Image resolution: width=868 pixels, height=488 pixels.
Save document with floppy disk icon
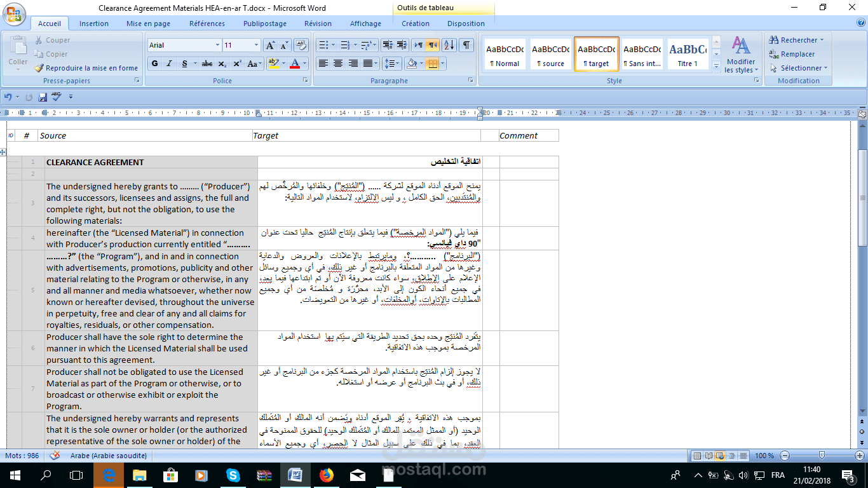pyautogui.click(x=43, y=97)
